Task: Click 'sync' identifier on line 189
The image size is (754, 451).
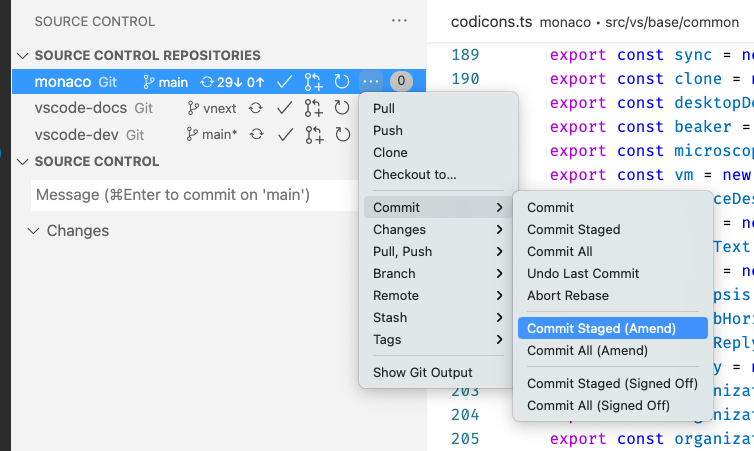Action: [x=693, y=55]
